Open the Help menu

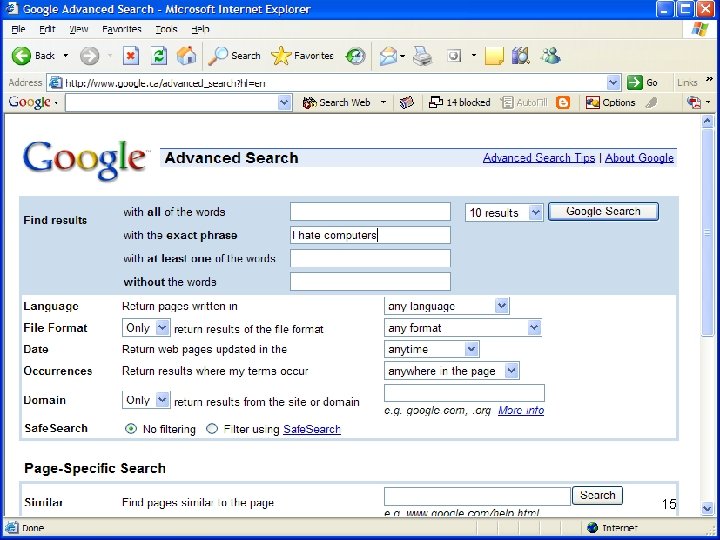200,29
